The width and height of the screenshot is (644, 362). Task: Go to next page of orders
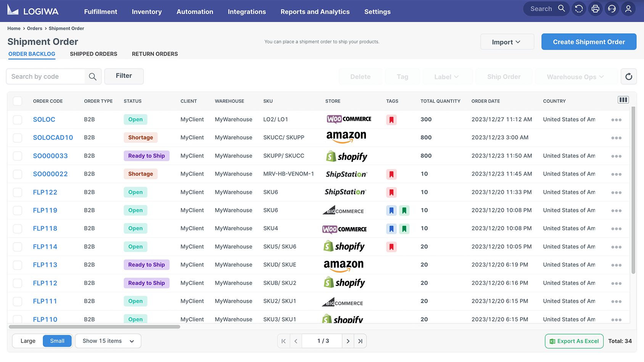[x=348, y=341]
